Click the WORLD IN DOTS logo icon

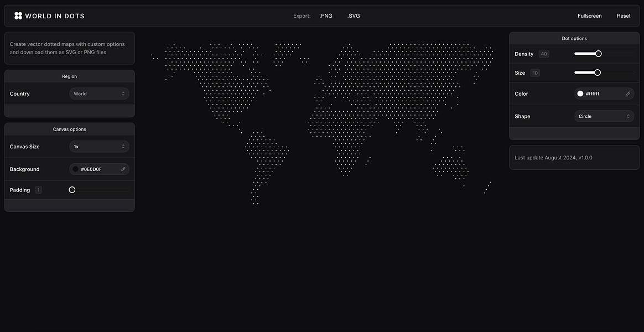pyautogui.click(x=18, y=15)
